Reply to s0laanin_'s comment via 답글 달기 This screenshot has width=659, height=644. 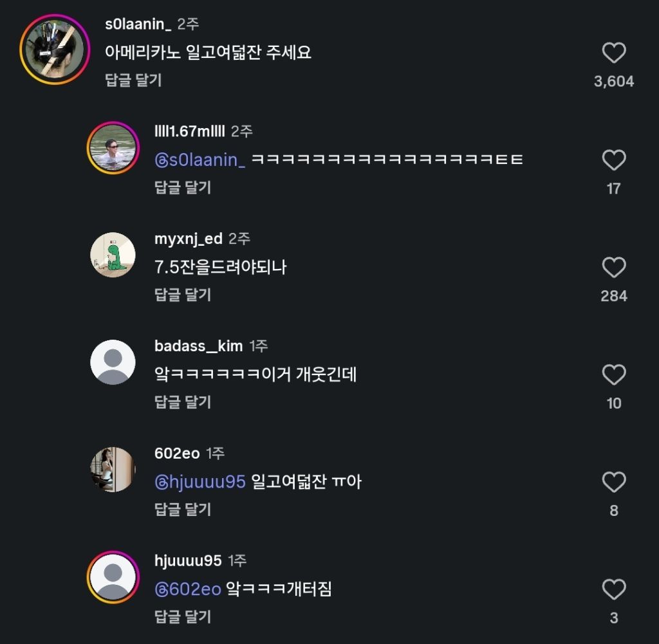coord(133,80)
